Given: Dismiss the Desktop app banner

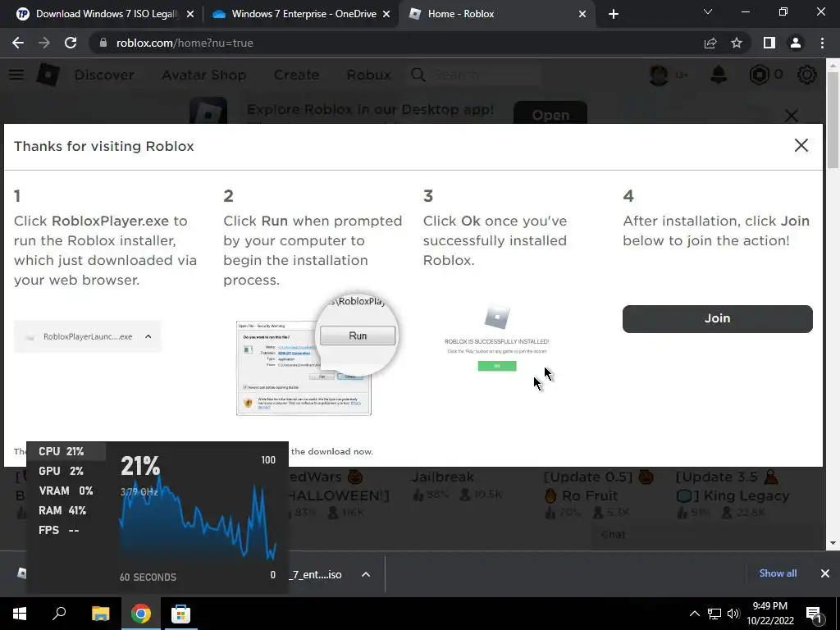Looking at the screenshot, I should pyautogui.click(x=792, y=115).
